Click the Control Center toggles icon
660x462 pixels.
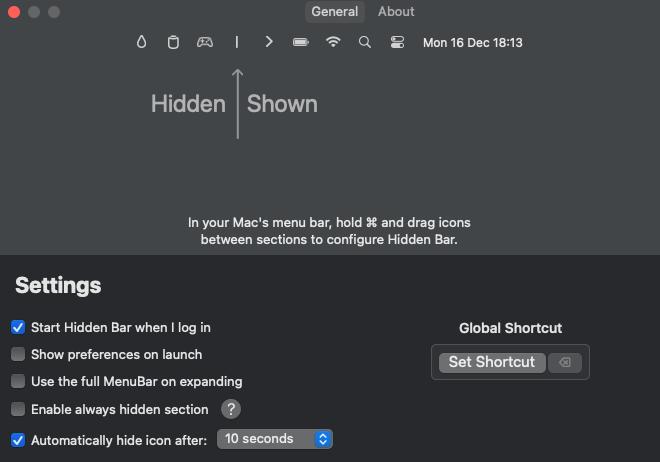pyautogui.click(x=397, y=42)
